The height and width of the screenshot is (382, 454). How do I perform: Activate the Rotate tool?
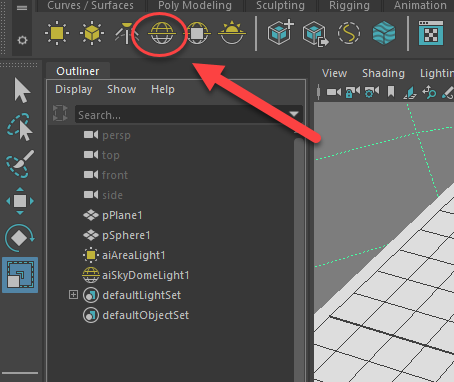tap(20, 238)
